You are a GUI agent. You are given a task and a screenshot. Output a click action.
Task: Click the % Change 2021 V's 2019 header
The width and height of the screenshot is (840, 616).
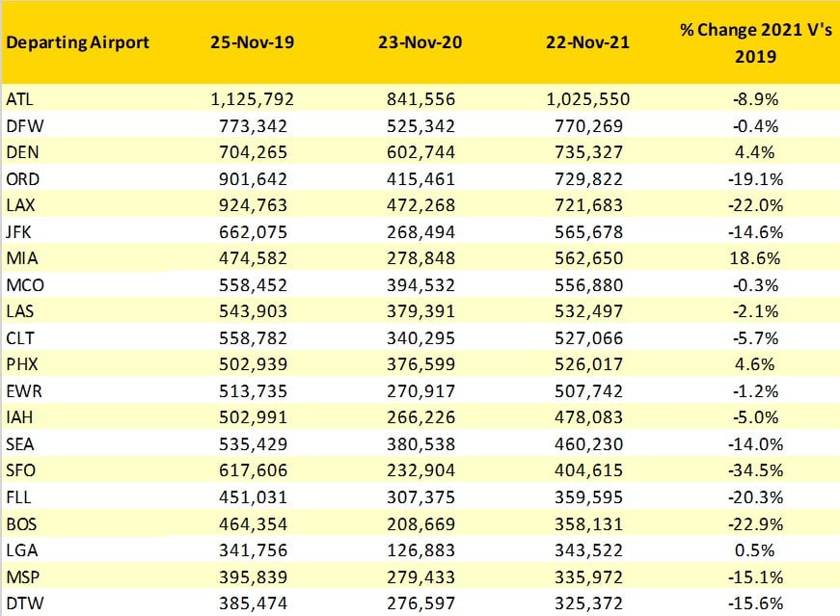(743, 43)
